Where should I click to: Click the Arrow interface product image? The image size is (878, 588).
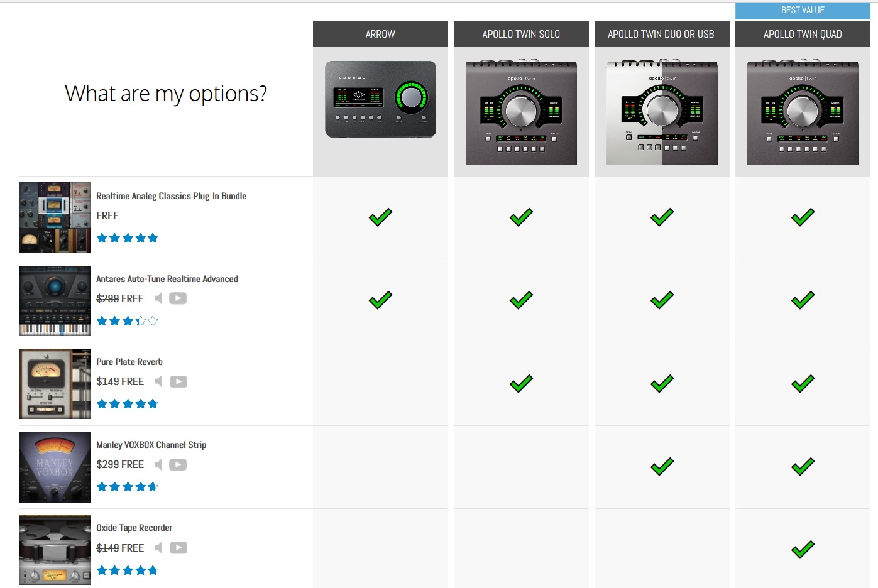(380, 99)
